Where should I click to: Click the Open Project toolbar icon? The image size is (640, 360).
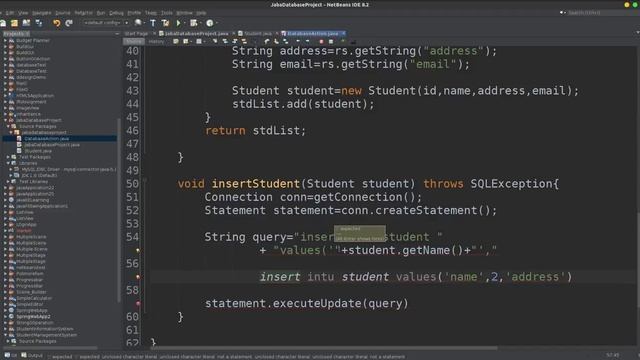click(27, 23)
